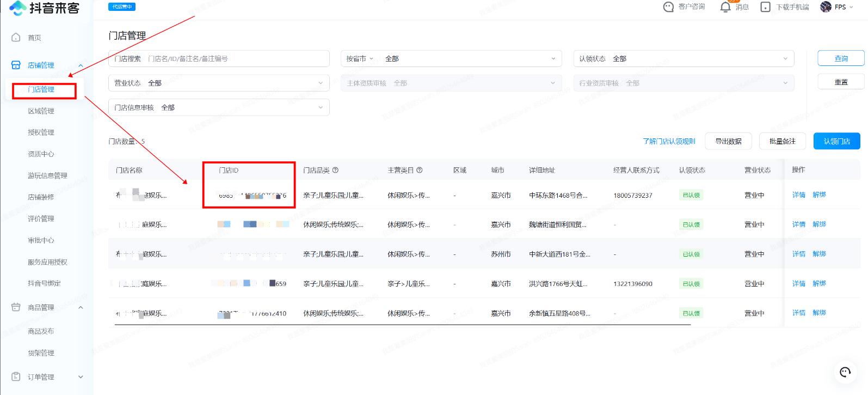Open the 按省市 selector dropdown
Viewport: 868px width, 395px height.
tap(360, 58)
